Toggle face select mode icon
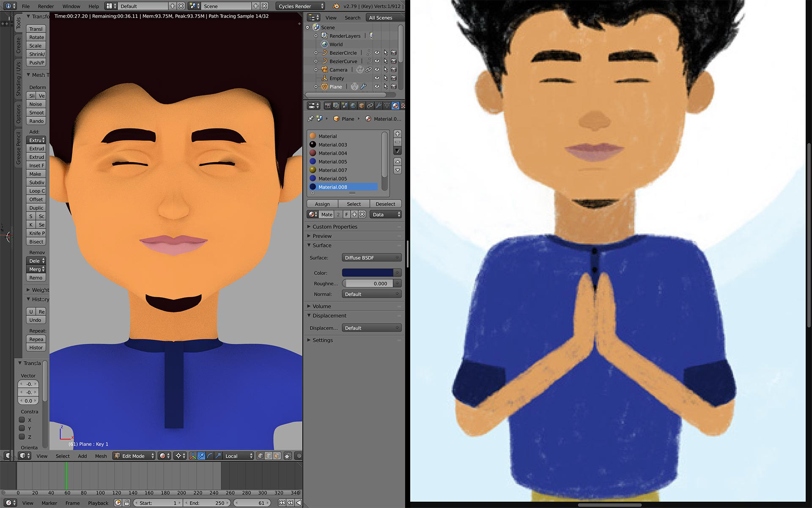812x508 pixels. pos(277,456)
